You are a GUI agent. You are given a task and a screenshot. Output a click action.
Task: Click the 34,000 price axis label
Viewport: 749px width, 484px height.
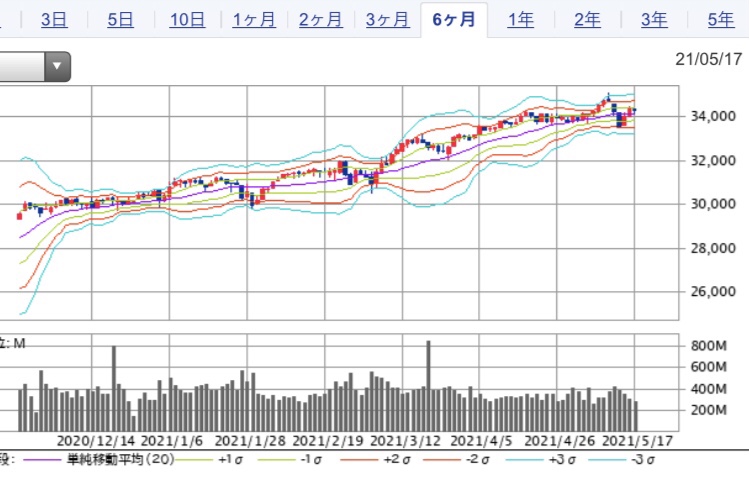click(x=713, y=116)
